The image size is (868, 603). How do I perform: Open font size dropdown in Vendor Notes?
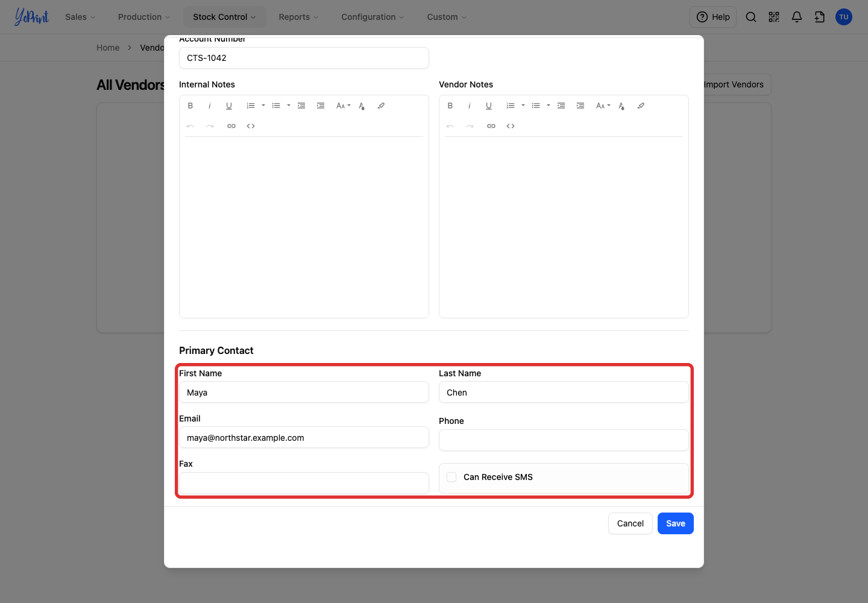[x=603, y=106]
